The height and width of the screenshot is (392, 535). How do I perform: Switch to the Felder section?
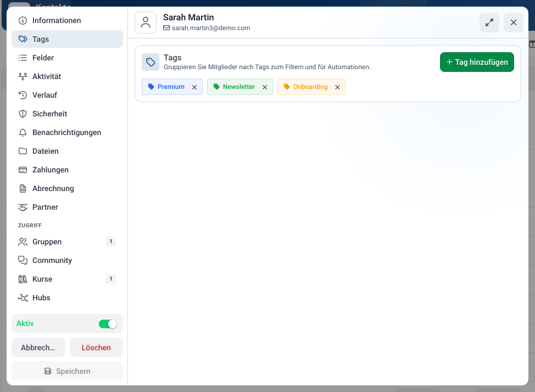tap(67, 58)
